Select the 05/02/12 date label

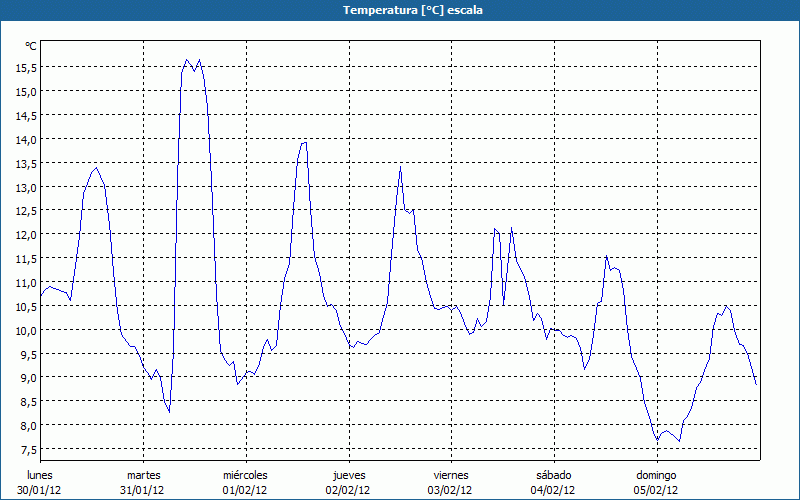tap(656, 490)
